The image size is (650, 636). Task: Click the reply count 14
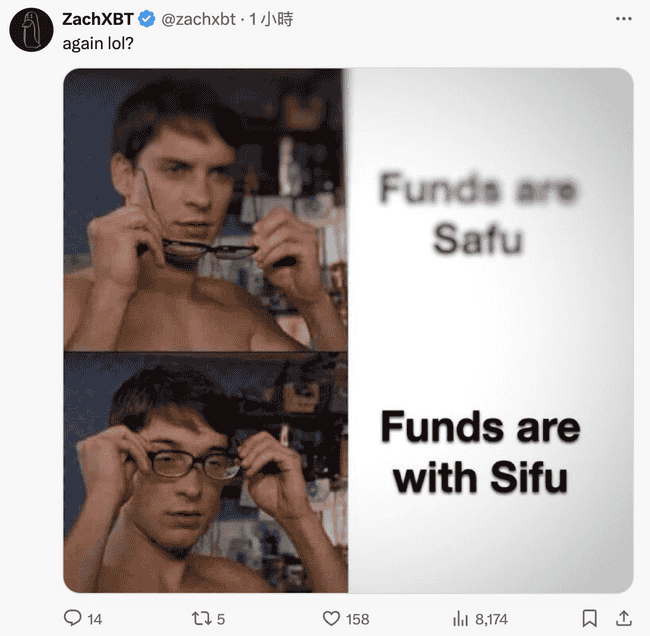[95, 619]
